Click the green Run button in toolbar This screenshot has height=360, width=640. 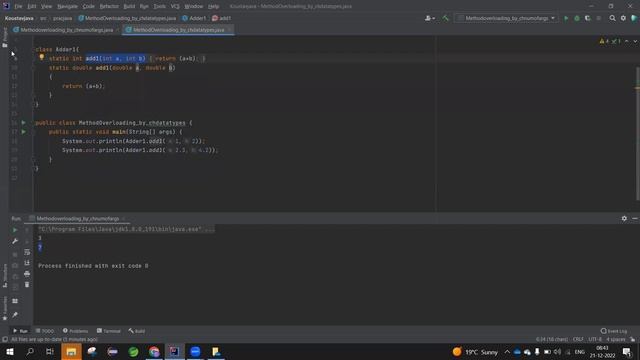(x=566, y=18)
